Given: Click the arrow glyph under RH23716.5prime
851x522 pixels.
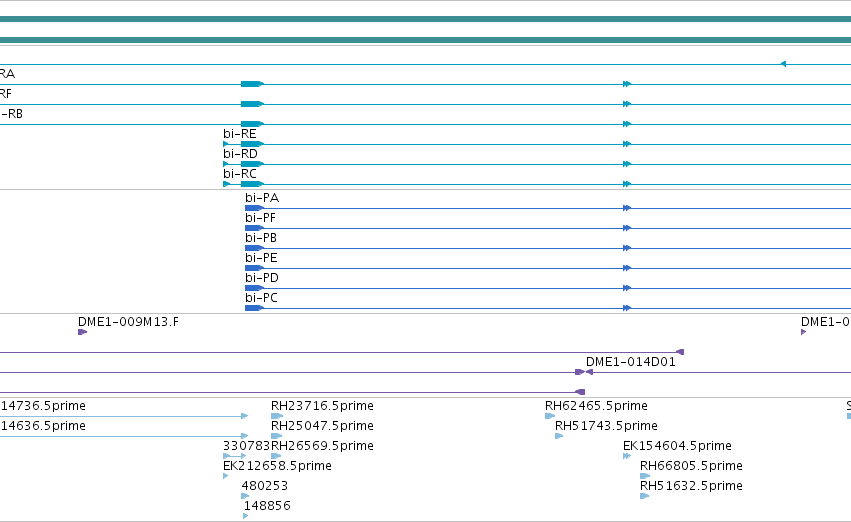Looking at the screenshot, I should [x=277, y=416].
